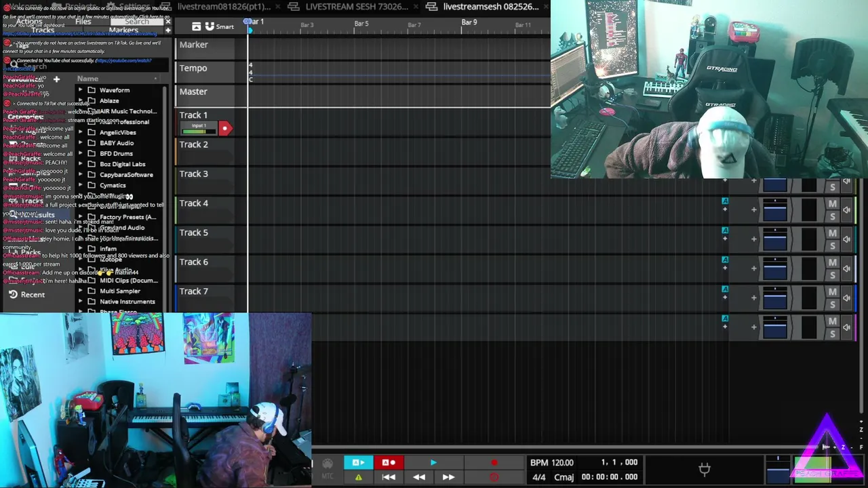868x488 pixels.
Task: Click the speaker icon on Track 4
Action: (846, 210)
